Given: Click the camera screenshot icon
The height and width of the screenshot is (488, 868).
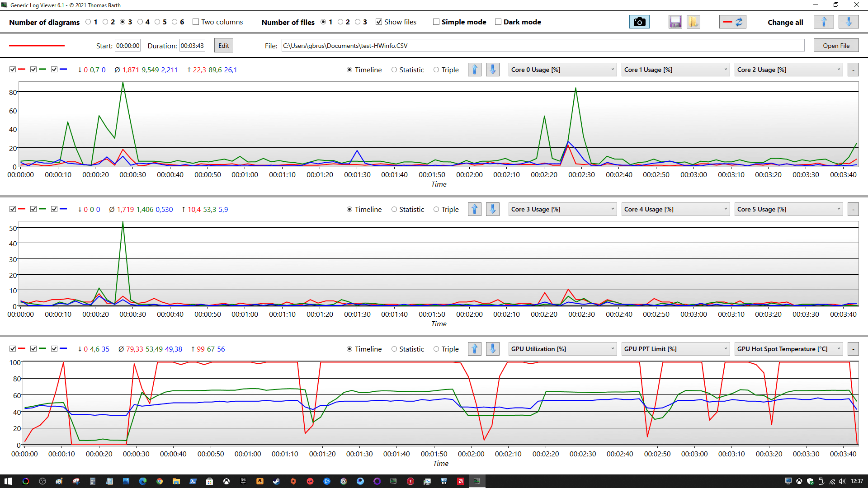Looking at the screenshot, I should (639, 22).
